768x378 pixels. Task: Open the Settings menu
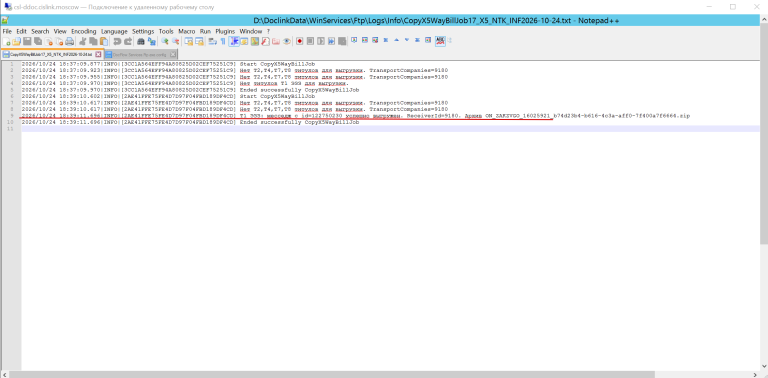click(143, 31)
